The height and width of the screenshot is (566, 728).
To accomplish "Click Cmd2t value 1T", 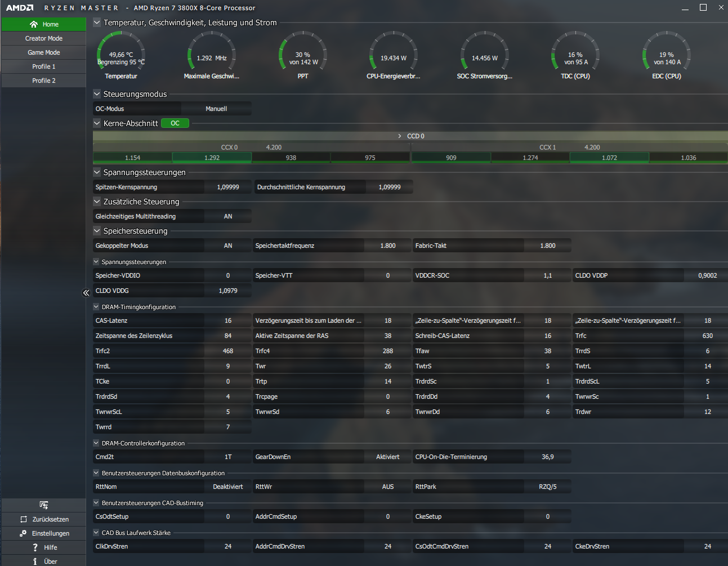I will pyautogui.click(x=228, y=457).
